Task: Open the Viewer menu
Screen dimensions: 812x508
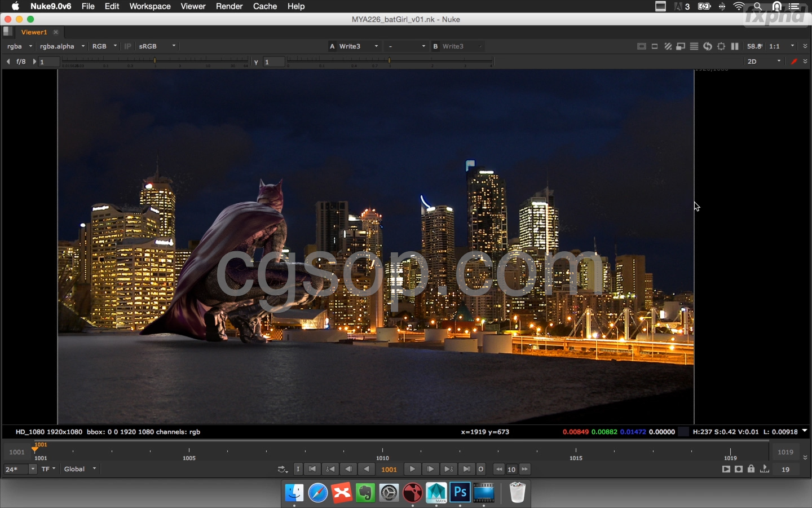Action: click(x=193, y=6)
